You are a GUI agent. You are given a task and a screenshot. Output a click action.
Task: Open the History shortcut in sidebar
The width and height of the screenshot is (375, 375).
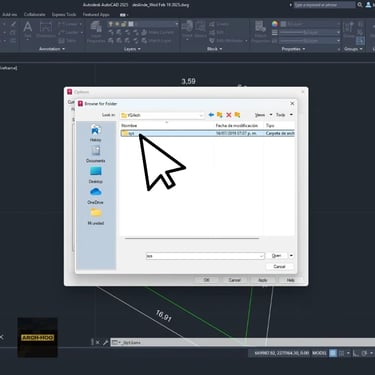[x=96, y=133]
